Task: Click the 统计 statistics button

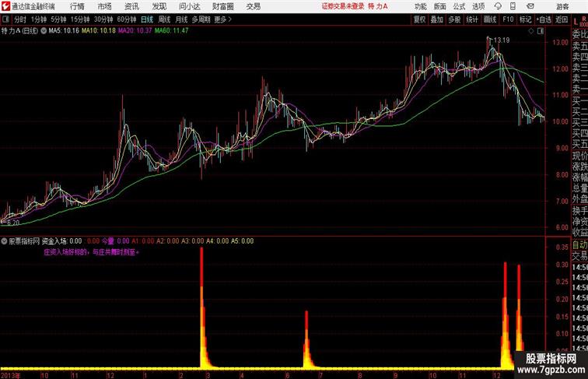Action: (472, 19)
